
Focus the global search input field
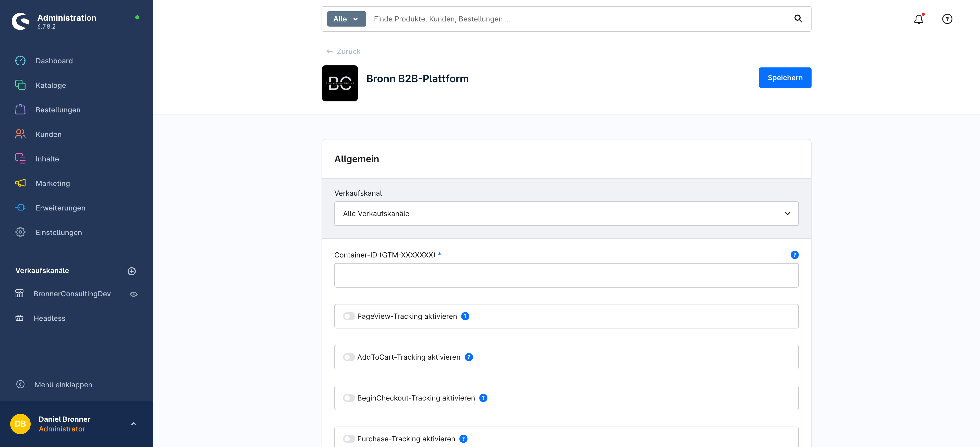(x=578, y=19)
